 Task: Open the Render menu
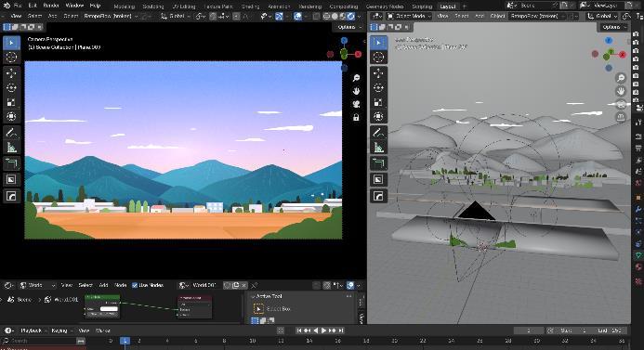51,6
